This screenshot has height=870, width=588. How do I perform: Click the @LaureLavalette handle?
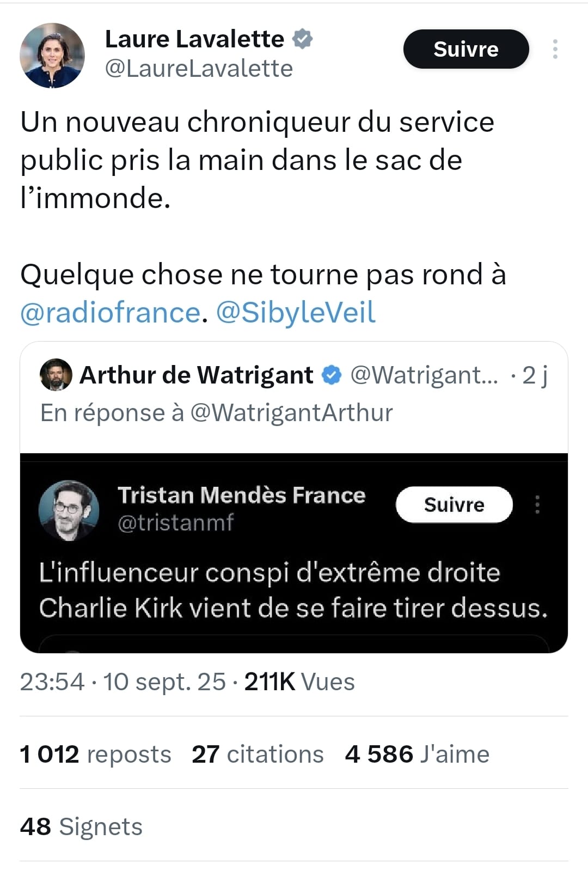tap(199, 69)
